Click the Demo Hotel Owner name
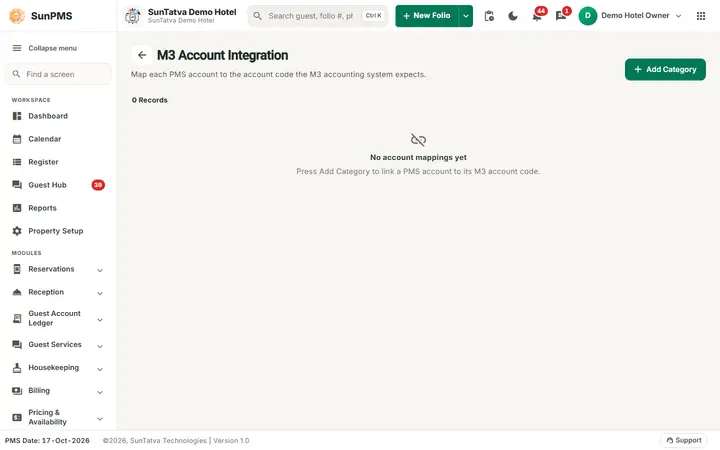 pos(635,16)
